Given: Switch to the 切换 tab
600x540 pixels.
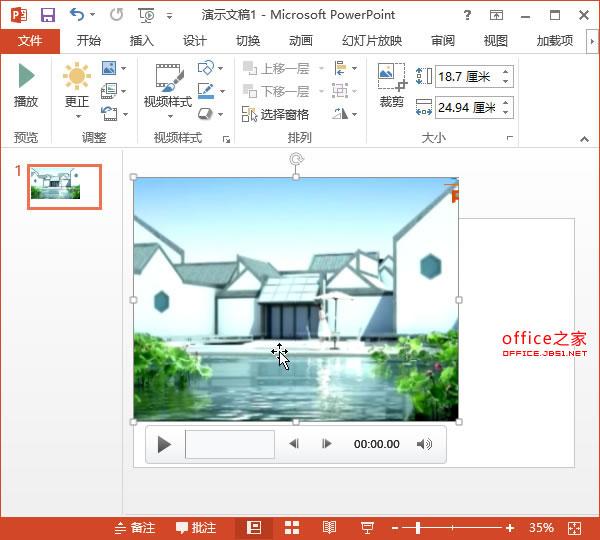Looking at the screenshot, I should pyautogui.click(x=248, y=41).
